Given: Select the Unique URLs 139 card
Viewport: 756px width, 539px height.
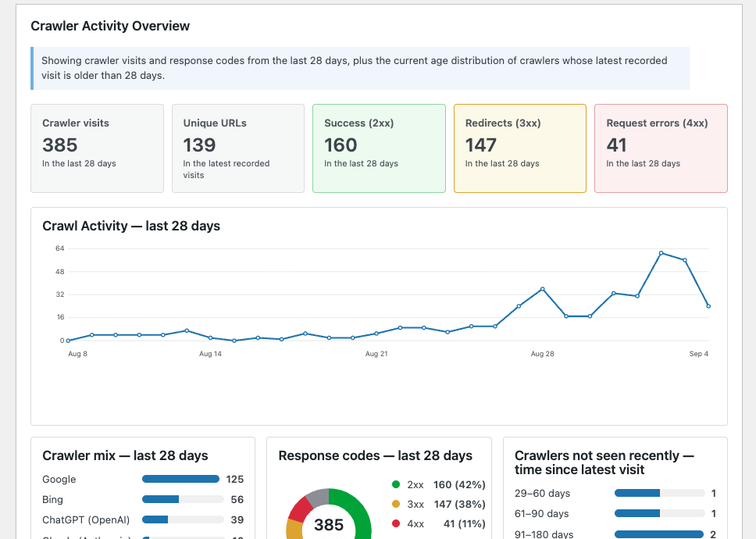Looking at the screenshot, I should (x=238, y=148).
